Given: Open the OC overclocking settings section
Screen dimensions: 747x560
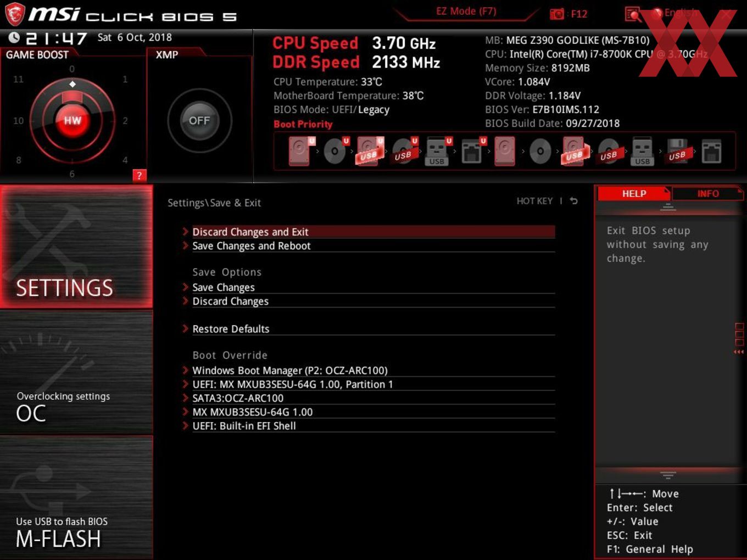Looking at the screenshot, I should tap(76, 372).
